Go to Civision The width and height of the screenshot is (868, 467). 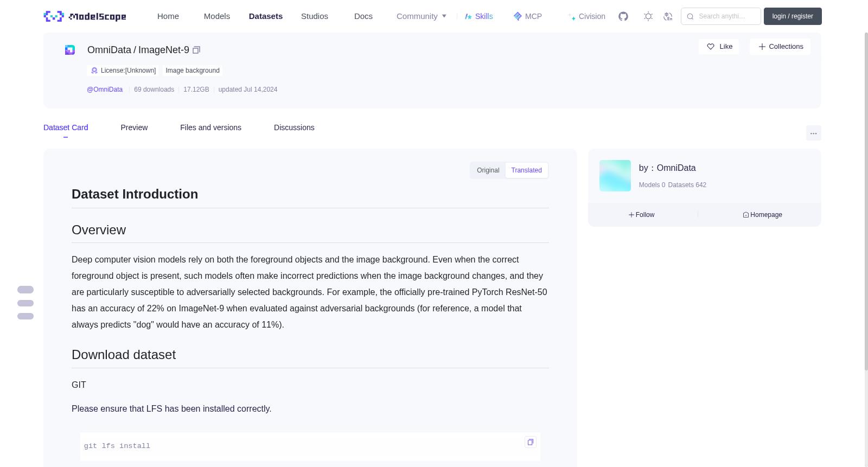click(586, 16)
